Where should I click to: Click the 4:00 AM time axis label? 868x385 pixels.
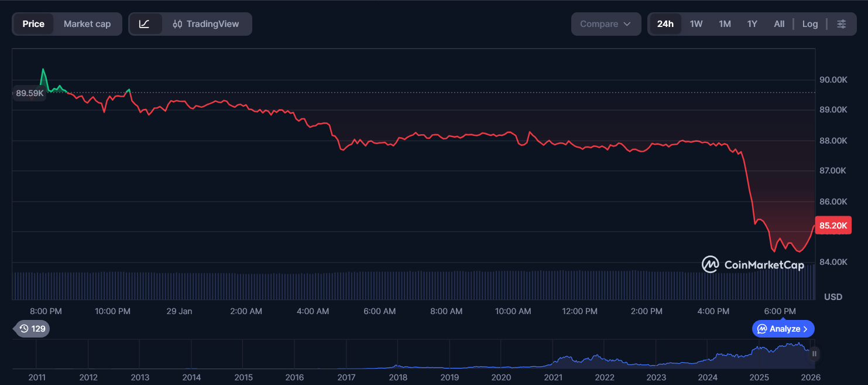313,311
